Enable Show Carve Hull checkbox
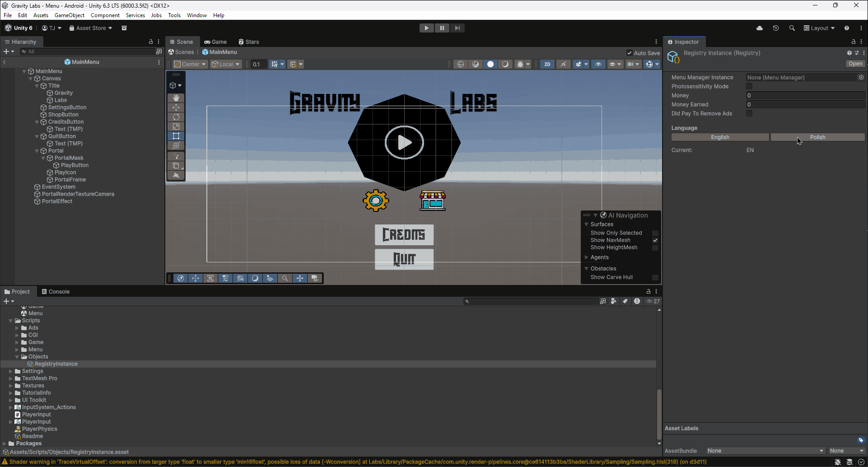The image size is (868, 467). pos(655,277)
